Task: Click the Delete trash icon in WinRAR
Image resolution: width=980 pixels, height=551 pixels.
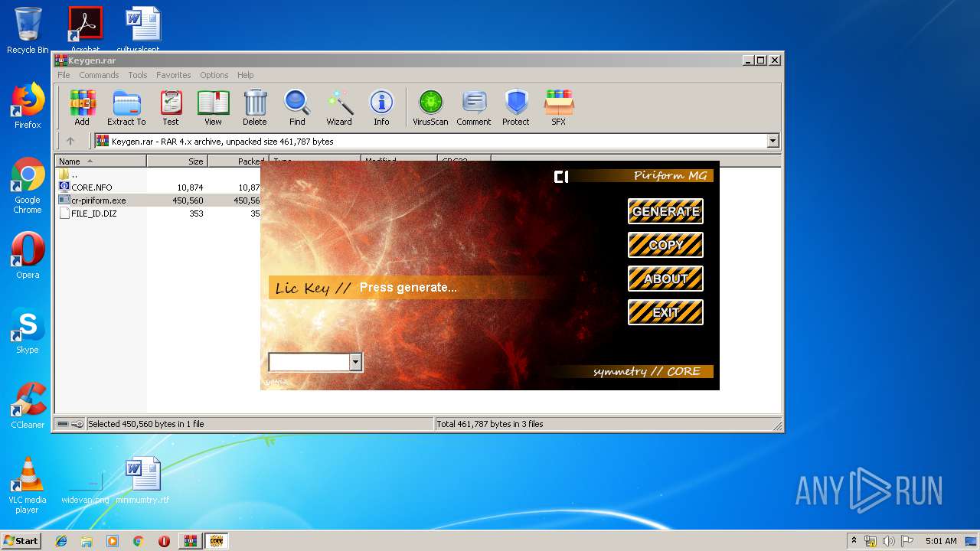Action: click(x=255, y=107)
